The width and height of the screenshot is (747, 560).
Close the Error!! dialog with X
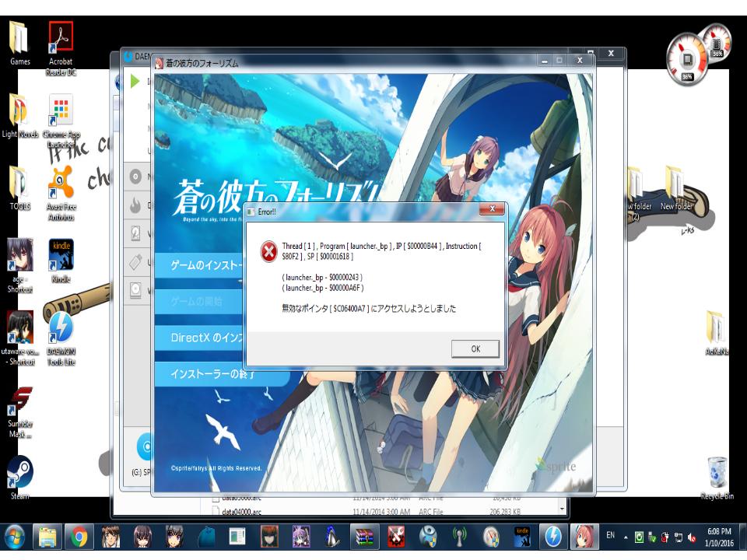tap(491, 209)
